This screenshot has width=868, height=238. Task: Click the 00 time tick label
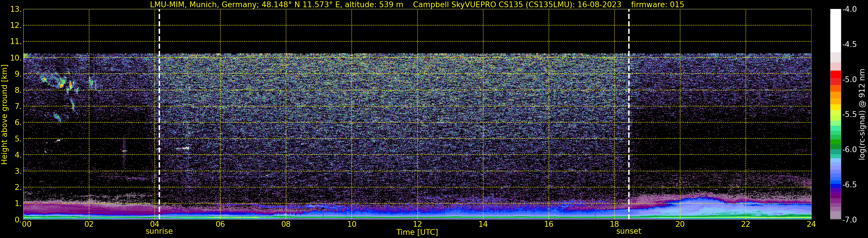[26, 224]
